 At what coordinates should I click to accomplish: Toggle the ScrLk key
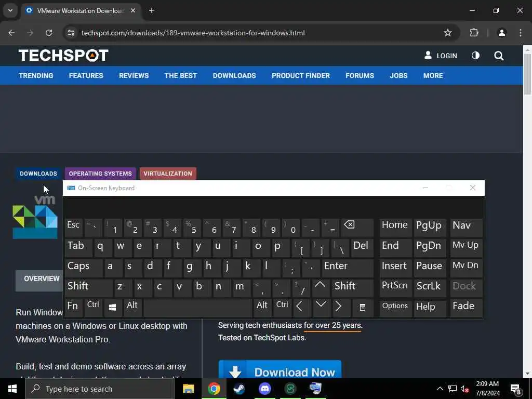[430, 287]
